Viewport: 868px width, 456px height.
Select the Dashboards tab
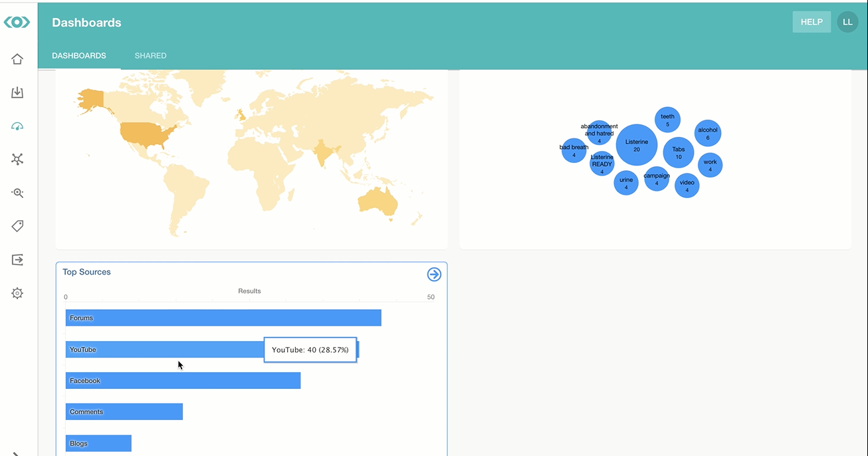79,56
